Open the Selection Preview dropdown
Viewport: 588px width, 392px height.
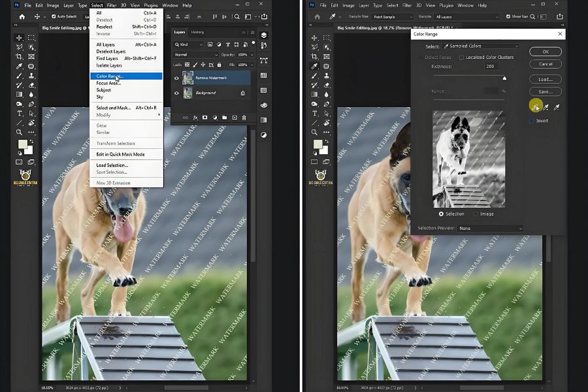(x=489, y=228)
